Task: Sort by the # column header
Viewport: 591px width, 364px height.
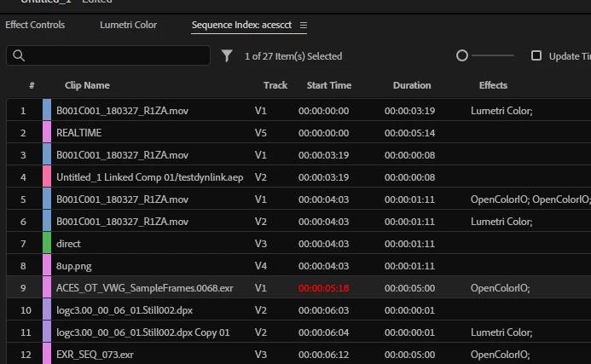Action: pos(32,85)
